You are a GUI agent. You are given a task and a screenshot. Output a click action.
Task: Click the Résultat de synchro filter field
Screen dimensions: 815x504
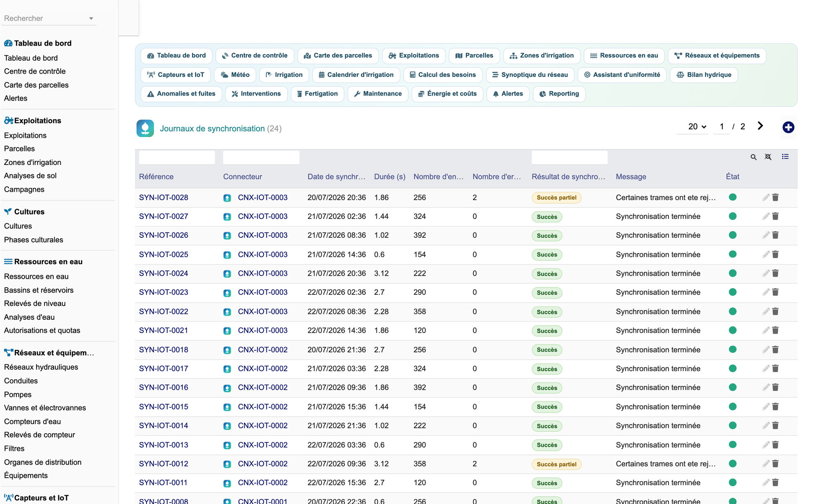(570, 157)
